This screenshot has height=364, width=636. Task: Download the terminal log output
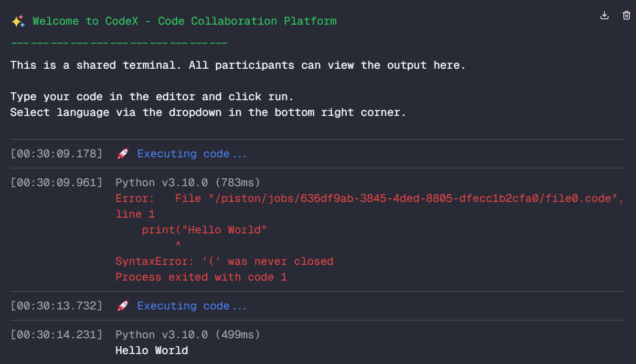coord(604,15)
